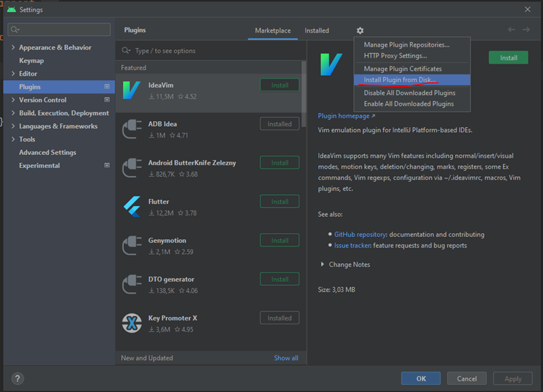Image resolution: width=543 pixels, height=392 pixels.
Task: Expand the Change Notes section
Action: (323, 264)
